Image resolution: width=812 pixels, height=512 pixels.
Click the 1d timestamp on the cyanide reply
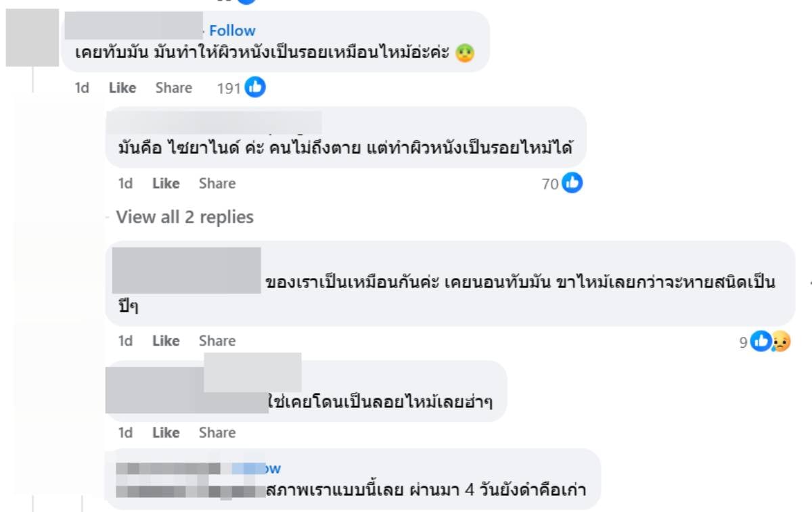(x=125, y=183)
